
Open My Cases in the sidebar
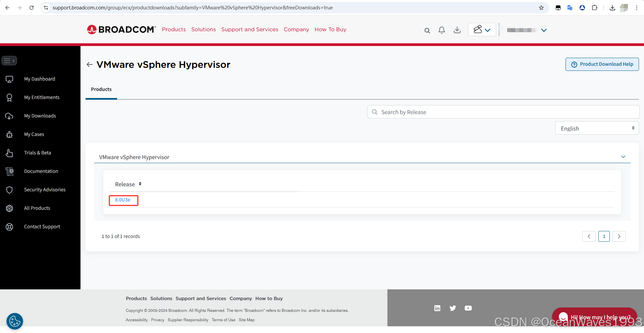[34, 134]
